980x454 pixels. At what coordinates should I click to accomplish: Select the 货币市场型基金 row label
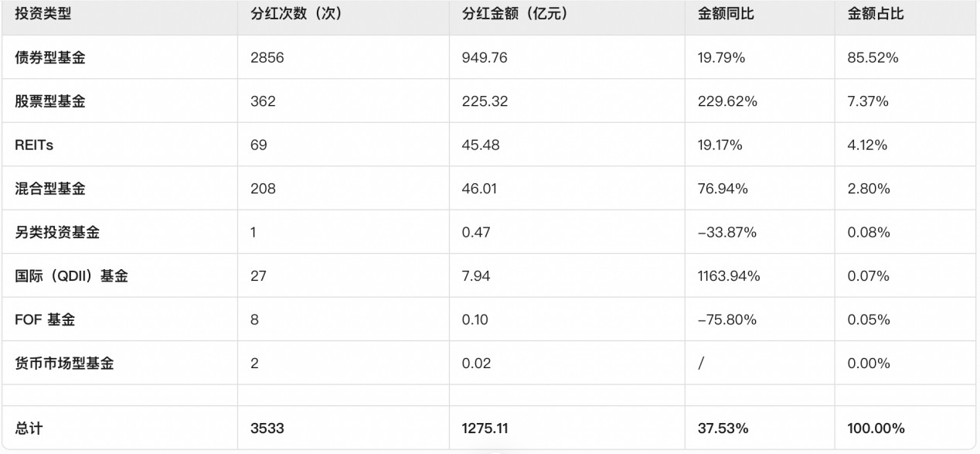tap(64, 364)
